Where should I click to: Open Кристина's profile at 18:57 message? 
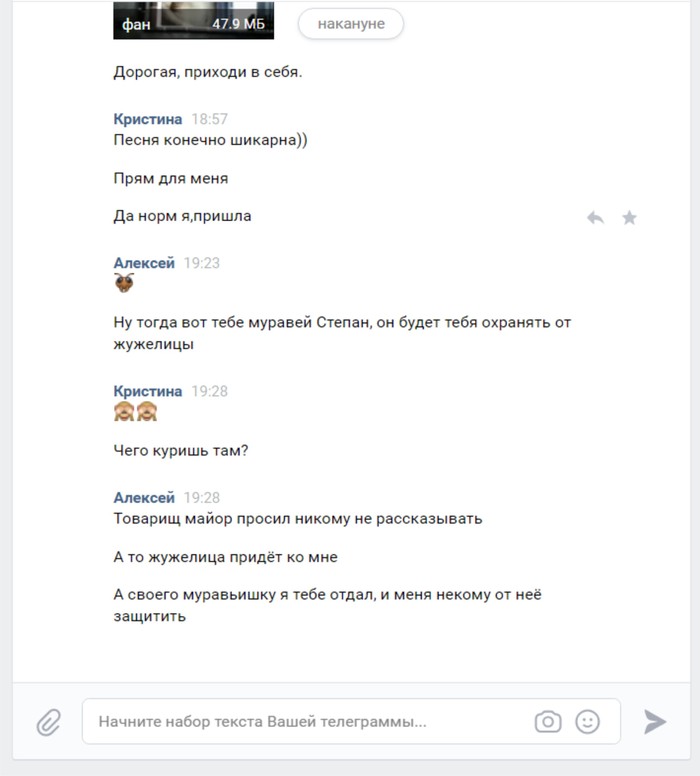point(148,119)
